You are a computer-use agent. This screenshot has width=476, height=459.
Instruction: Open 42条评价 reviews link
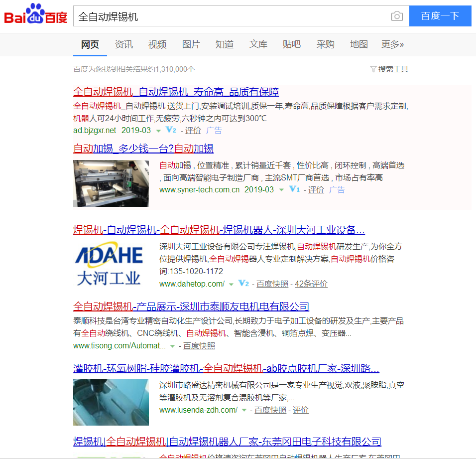coord(311,284)
